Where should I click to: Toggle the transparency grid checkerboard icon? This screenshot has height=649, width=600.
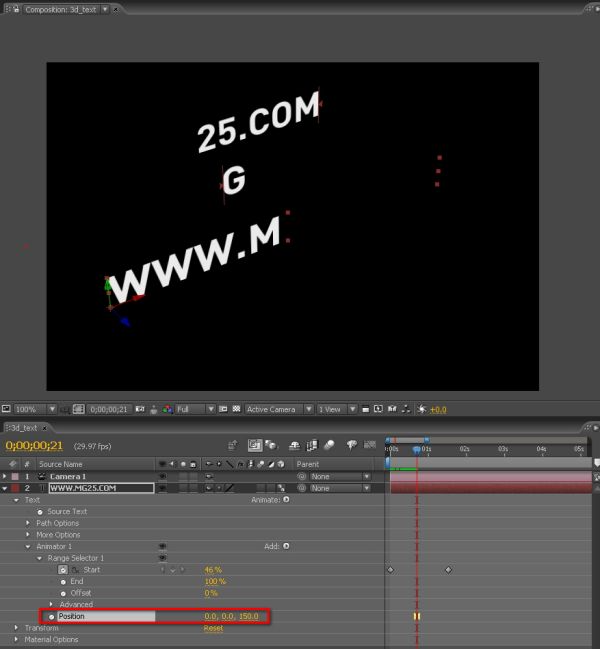click(x=236, y=409)
